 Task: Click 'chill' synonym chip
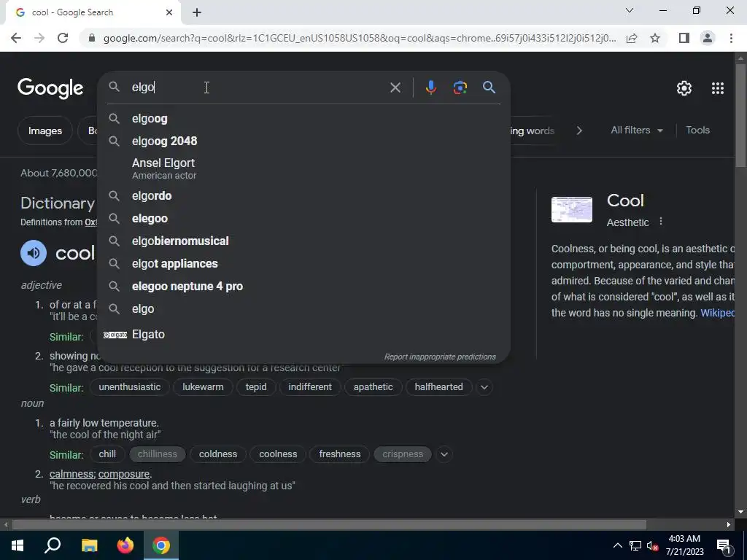(107, 454)
